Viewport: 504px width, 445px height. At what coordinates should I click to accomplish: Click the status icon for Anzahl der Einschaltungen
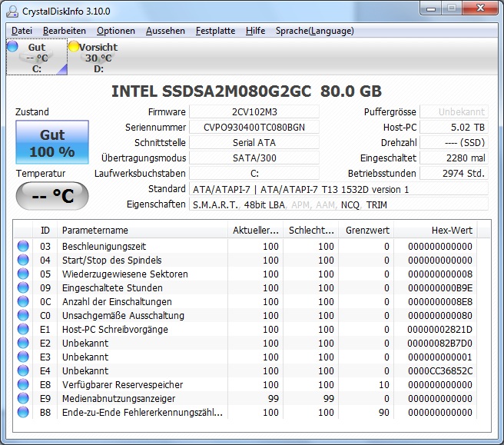tap(23, 301)
